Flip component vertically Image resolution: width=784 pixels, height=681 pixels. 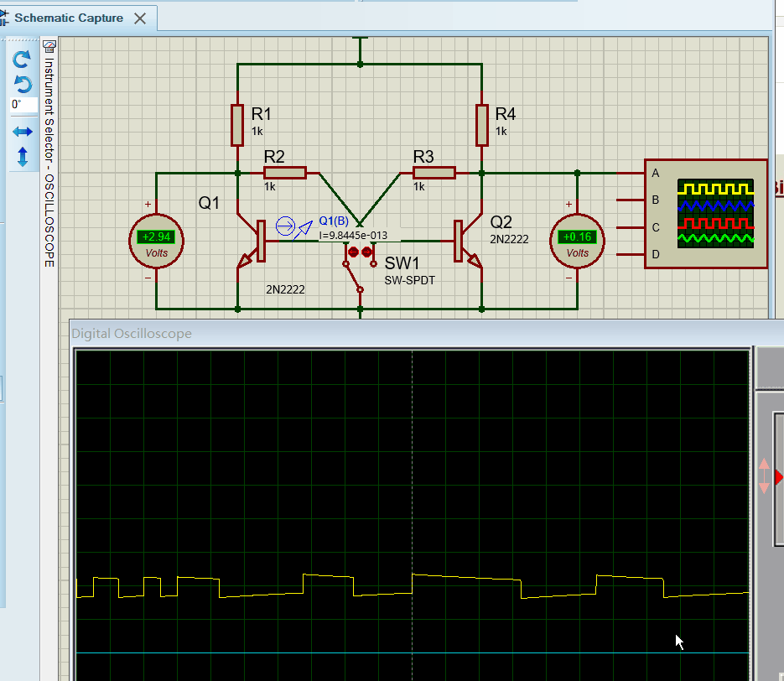click(21, 156)
